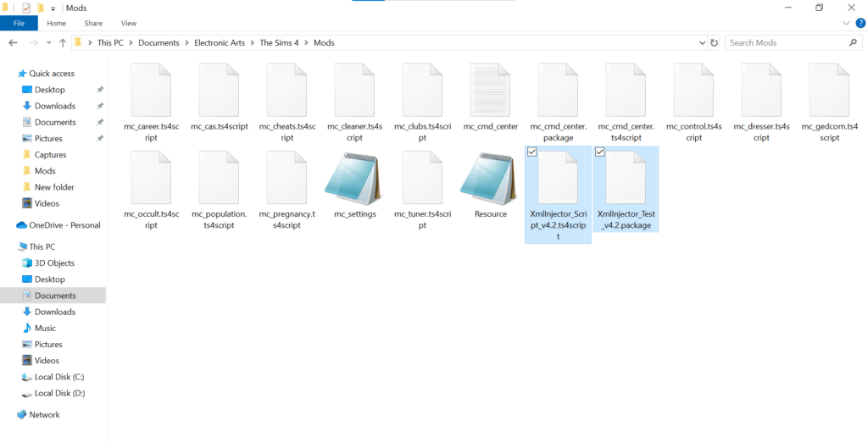Viewport: 868px width, 442px height.
Task: Expand the ribbon using the chevron
Action: pyautogui.click(x=844, y=24)
